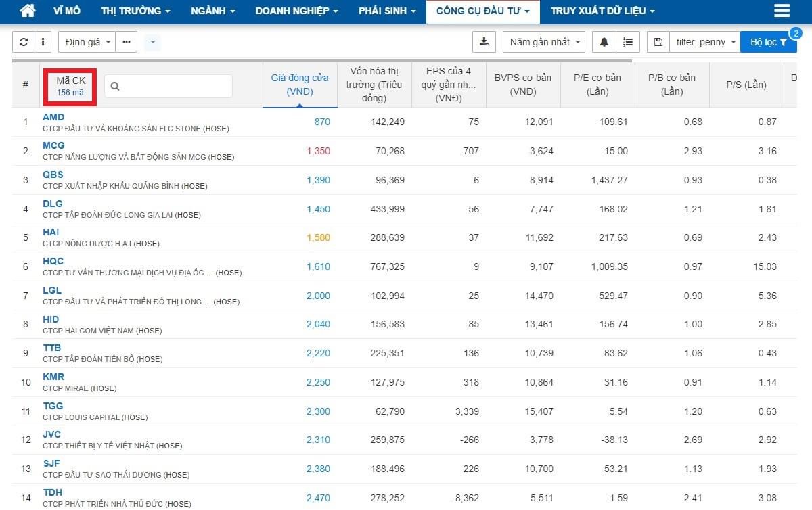
Task: Open the hamburger menu
Action: 782,11
